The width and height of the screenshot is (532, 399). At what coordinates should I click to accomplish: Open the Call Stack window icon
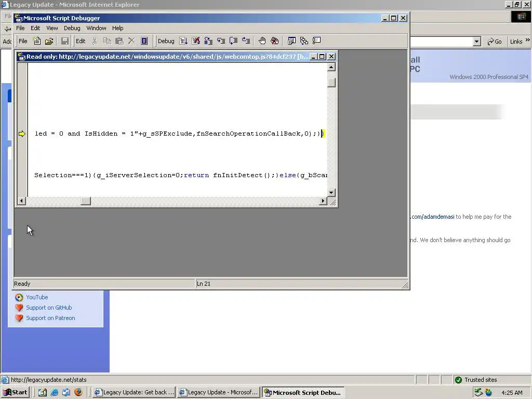(304, 41)
